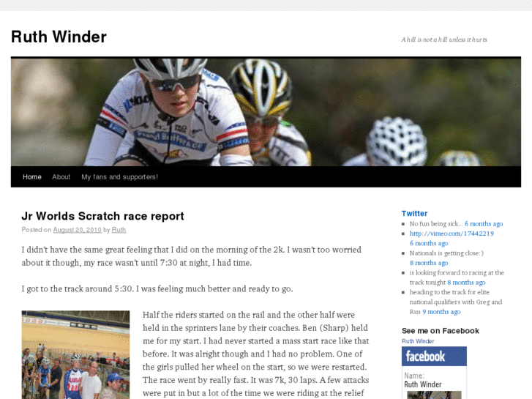Click the facebook logo badge
This screenshot has width=532, height=399.
(x=434, y=357)
